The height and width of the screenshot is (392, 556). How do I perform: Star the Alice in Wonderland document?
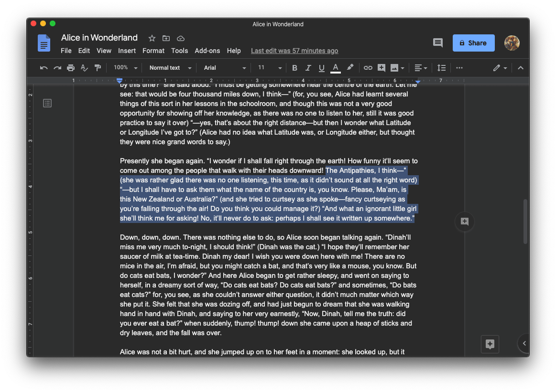(x=152, y=38)
